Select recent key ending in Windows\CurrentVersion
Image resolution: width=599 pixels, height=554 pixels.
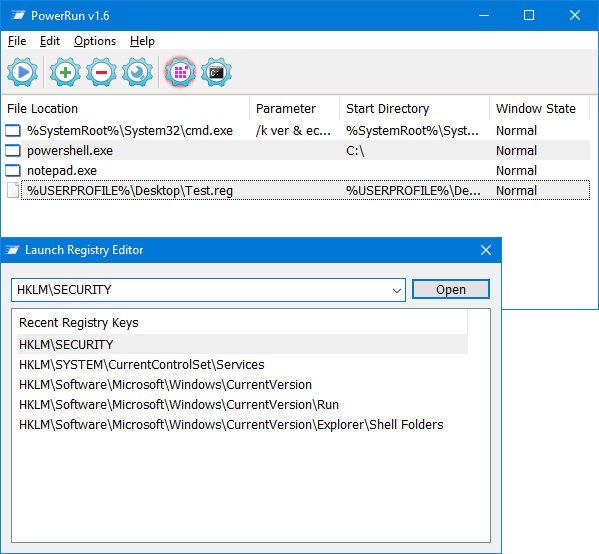pos(165,384)
